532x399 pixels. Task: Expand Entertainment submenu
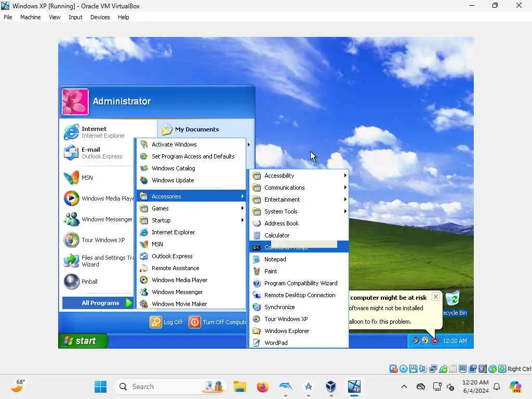299,199
